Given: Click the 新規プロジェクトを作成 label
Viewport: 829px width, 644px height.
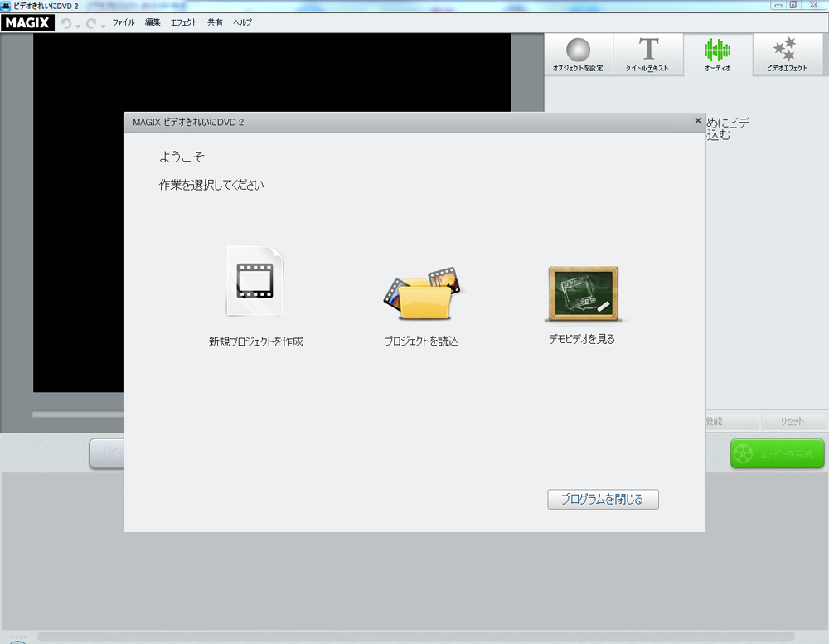Looking at the screenshot, I should click(256, 341).
